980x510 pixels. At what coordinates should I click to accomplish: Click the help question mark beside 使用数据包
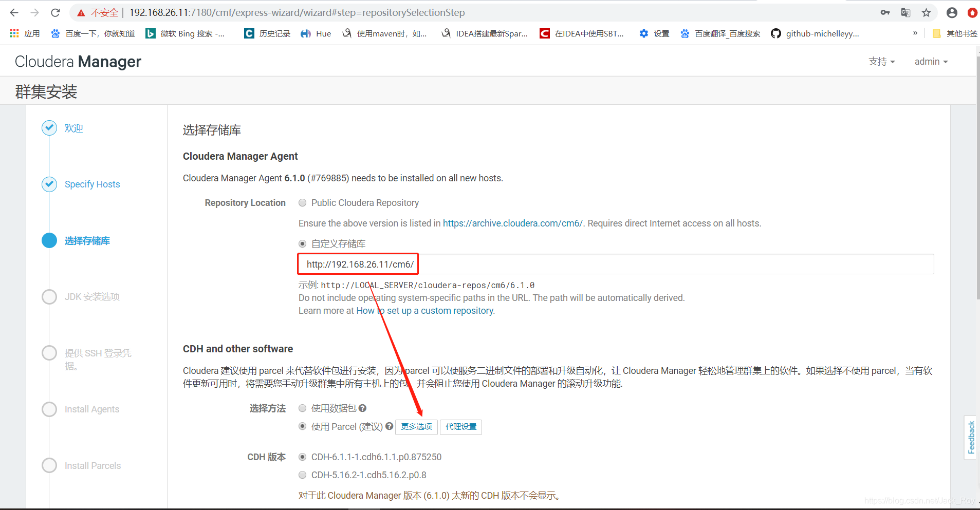point(362,408)
